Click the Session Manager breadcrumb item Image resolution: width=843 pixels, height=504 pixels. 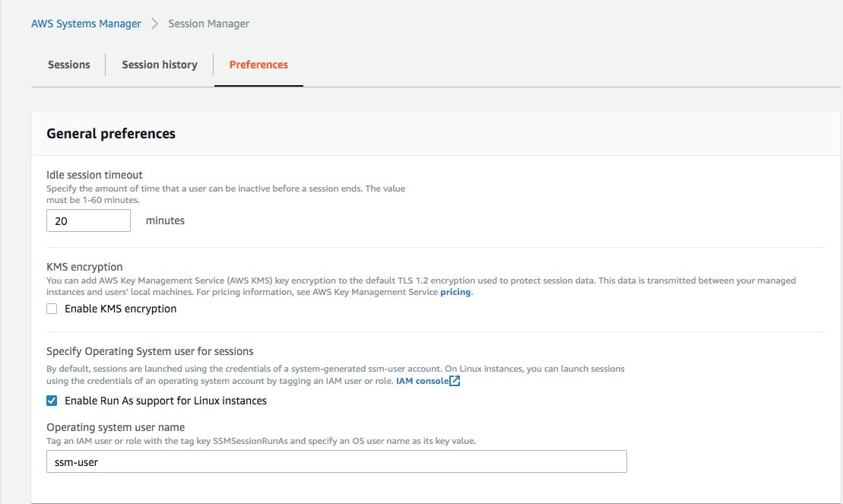tap(208, 24)
